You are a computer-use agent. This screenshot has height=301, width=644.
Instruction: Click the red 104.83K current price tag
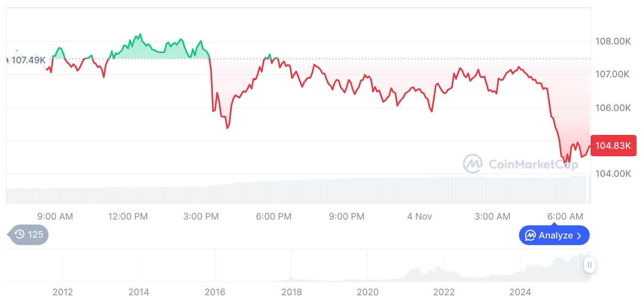coord(613,146)
